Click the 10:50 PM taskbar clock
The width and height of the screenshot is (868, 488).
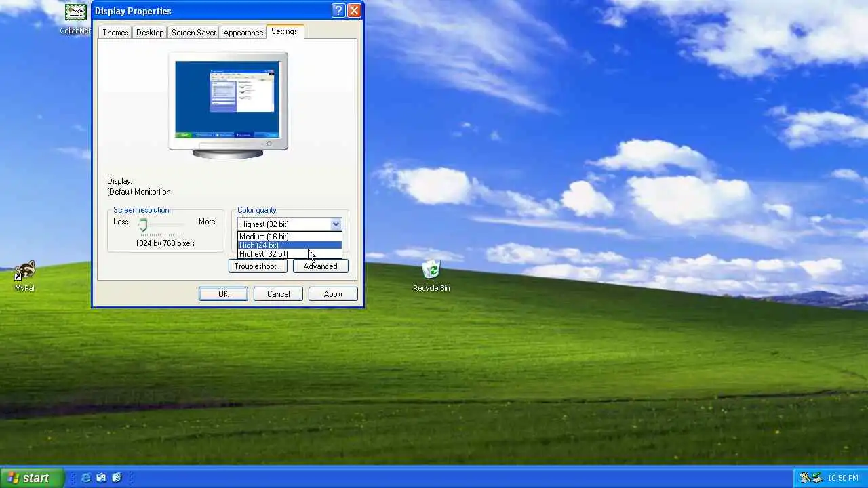tap(843, 479)
